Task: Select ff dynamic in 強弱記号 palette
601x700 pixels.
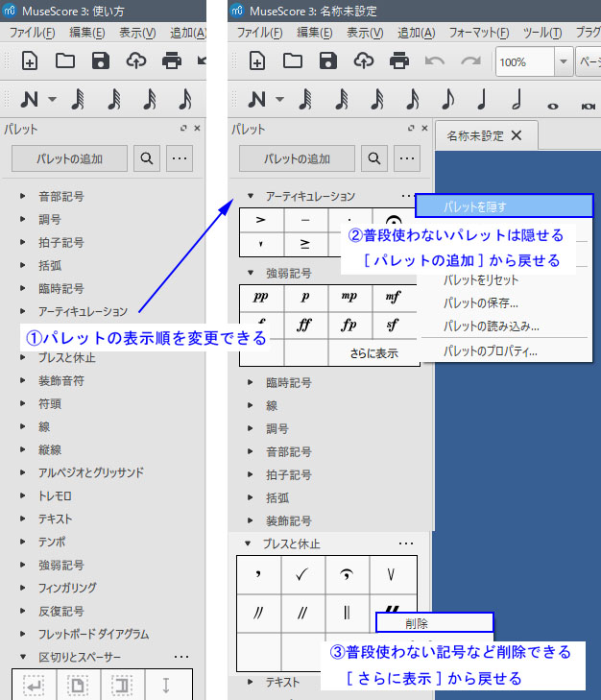Action: coord(305,325)
